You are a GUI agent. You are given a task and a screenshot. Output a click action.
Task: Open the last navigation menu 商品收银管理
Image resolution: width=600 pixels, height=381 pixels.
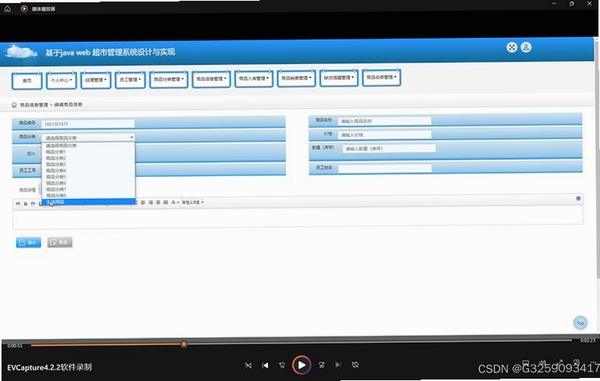click(x=382, y=77)
